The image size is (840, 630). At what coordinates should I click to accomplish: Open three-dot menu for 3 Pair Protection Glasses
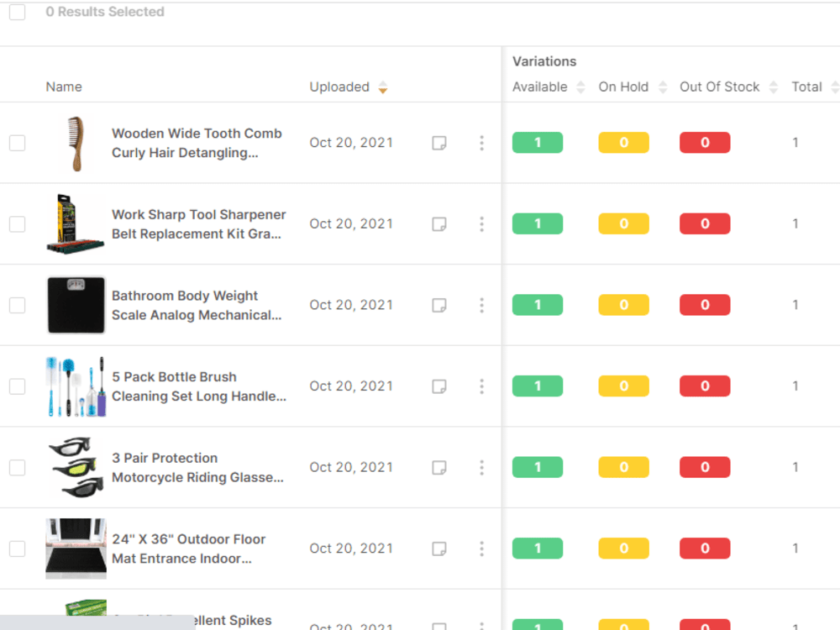pos(481,468)
